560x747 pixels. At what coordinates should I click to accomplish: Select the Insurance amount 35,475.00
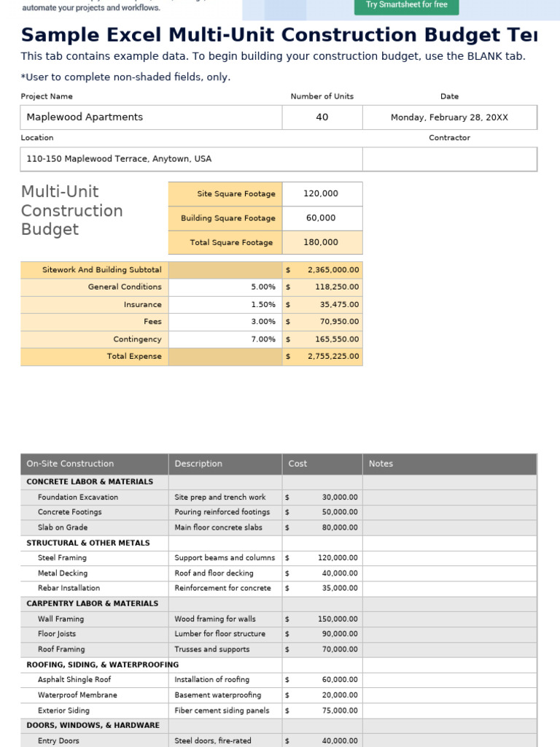[322, 305]
